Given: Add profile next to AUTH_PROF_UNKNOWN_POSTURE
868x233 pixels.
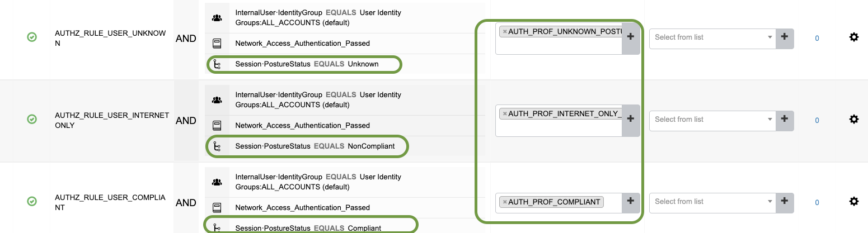Looking at the screenshot, I should 630,37.
